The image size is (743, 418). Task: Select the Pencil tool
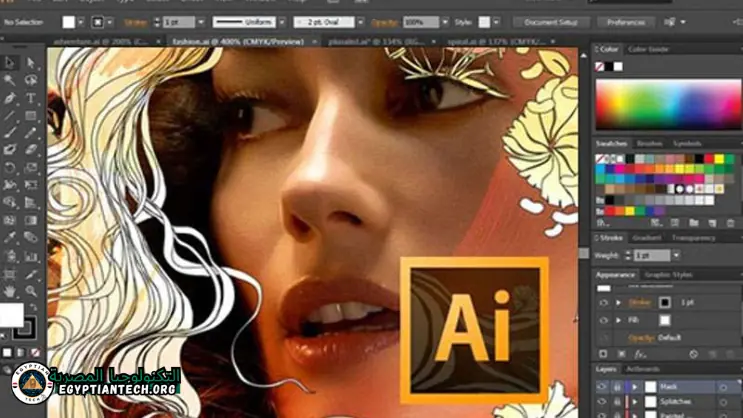point(31,133)
